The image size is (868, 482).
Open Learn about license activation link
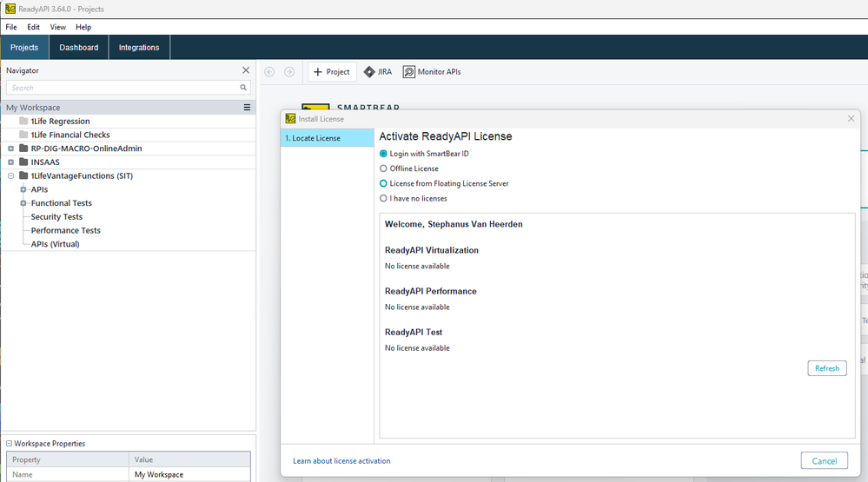click(341, 461)
